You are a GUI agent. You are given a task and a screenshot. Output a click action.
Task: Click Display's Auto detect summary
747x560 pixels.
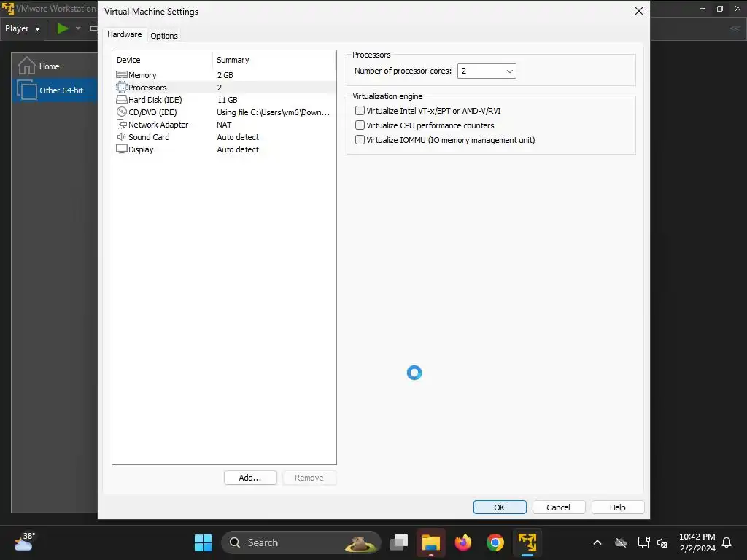[238, 149]
